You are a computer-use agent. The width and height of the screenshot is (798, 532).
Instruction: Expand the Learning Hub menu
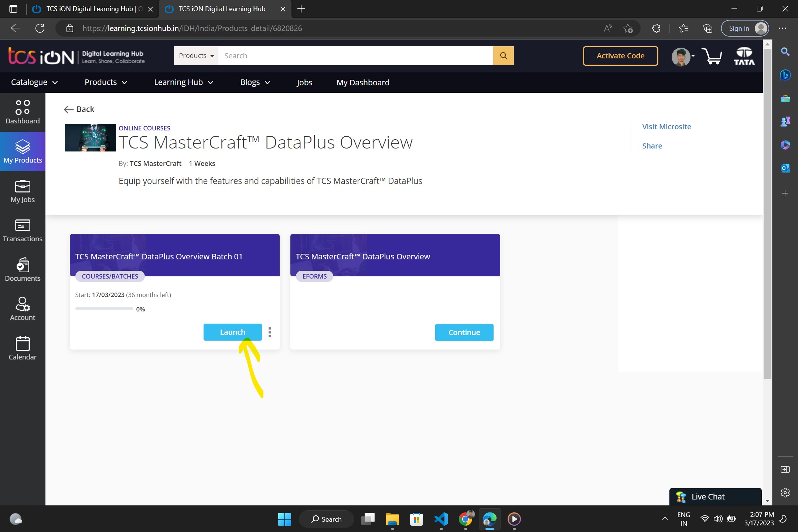coord(184,82)
